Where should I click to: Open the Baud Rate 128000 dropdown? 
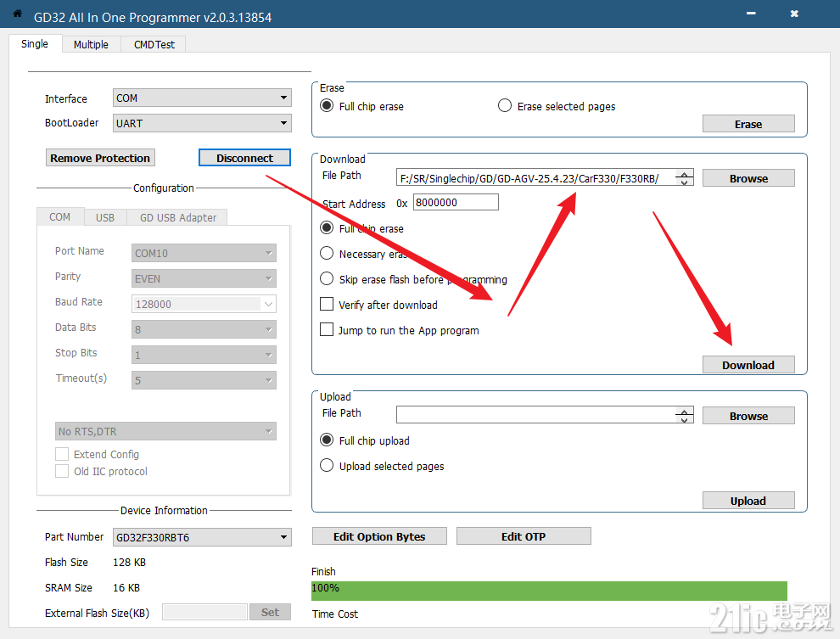(204, 305)
